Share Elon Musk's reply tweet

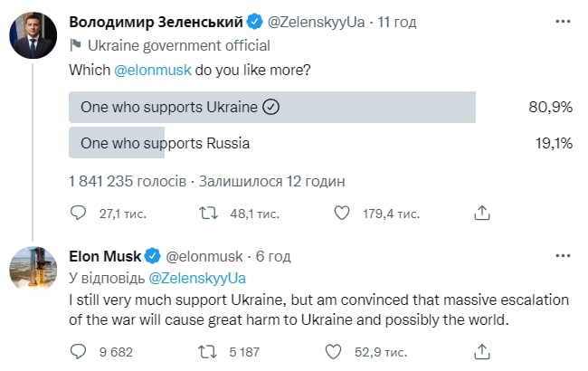point(483,349)
